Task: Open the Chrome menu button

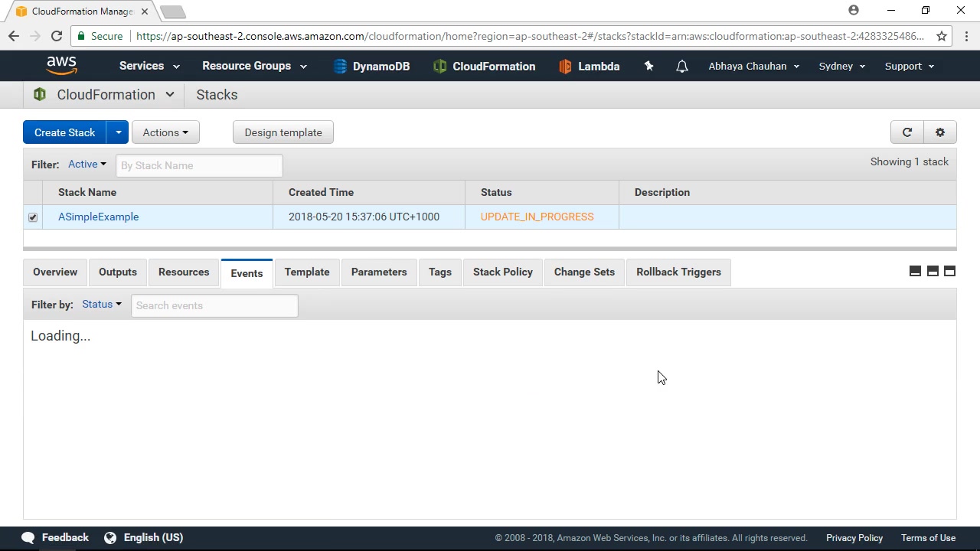Action: [x=966, y=36]
